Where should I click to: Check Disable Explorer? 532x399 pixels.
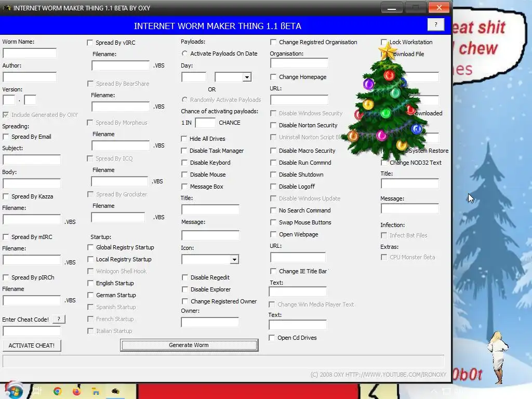click(x=185, y=289)
